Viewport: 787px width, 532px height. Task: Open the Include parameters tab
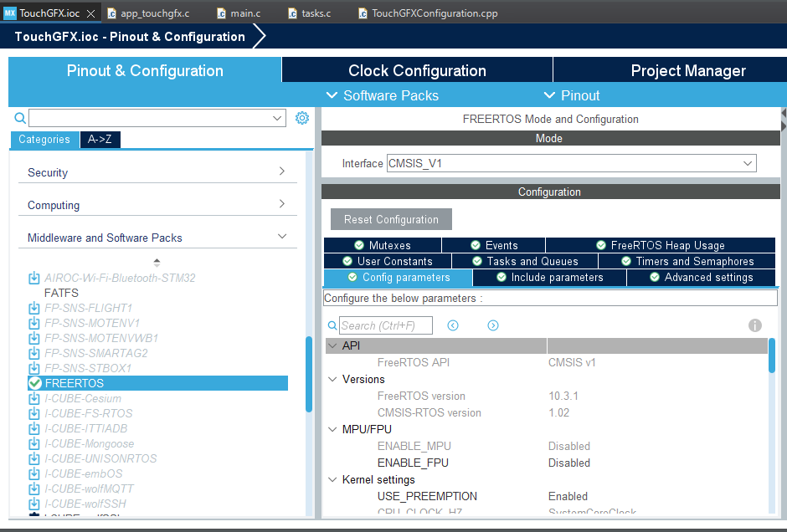coord(549,277)
